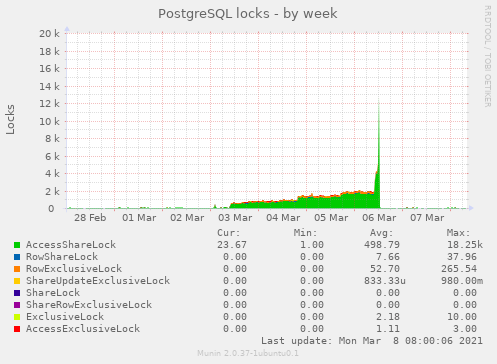This screenshot has width=497, height=364.
Task: Click the 07 Mar date label
Action: coord(427,218)
